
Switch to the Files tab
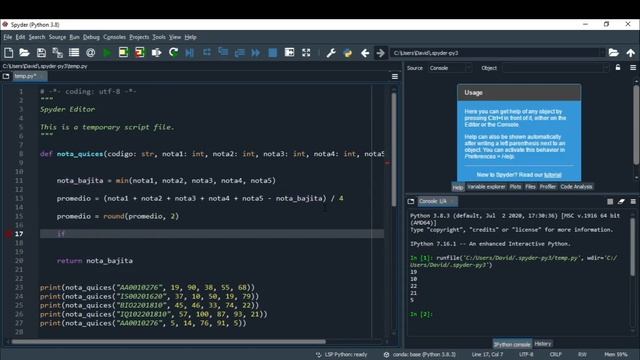coord(530,187)
